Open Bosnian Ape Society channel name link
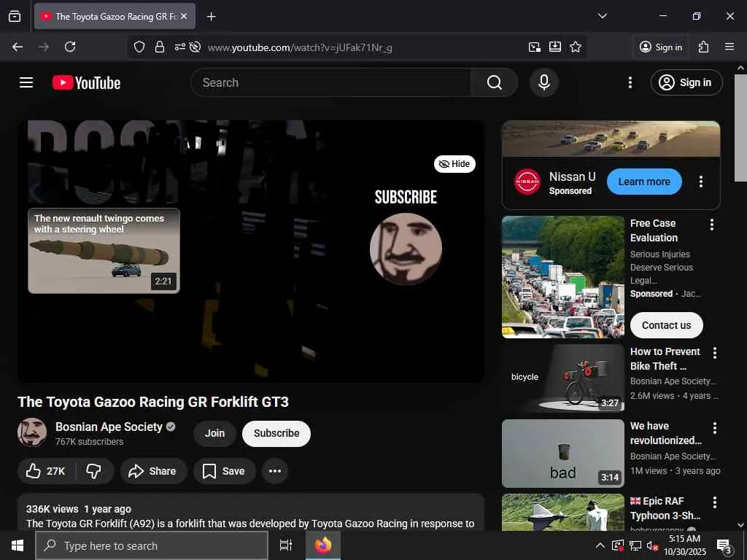 (x=109, y=427)
